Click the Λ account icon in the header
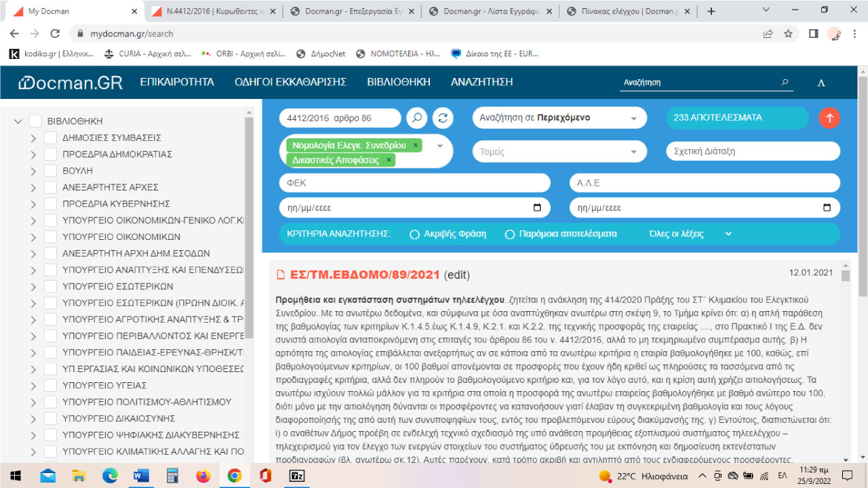The height and width of the screenshot is (488, 868). coord(821,82)
